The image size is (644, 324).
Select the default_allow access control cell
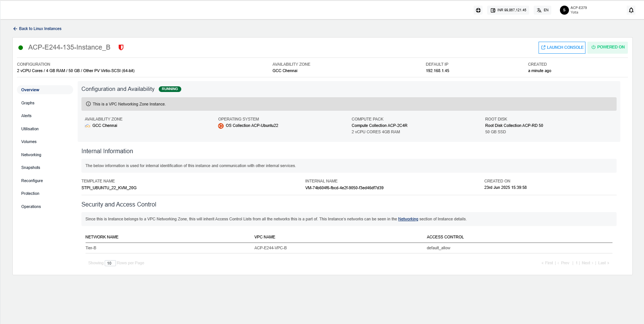[x=438, y=248]
